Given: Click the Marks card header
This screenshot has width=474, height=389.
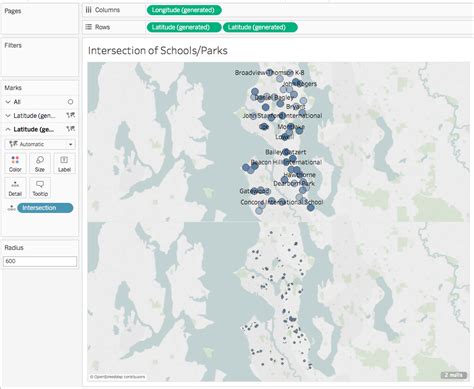Looking at the screenshot, I should click(13, 88).
